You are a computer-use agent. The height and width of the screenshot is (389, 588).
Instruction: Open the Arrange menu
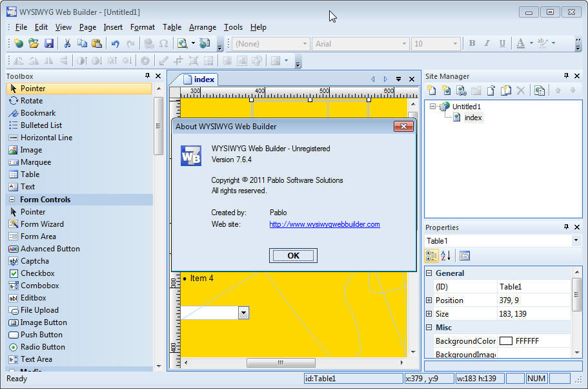pos(203,27)
